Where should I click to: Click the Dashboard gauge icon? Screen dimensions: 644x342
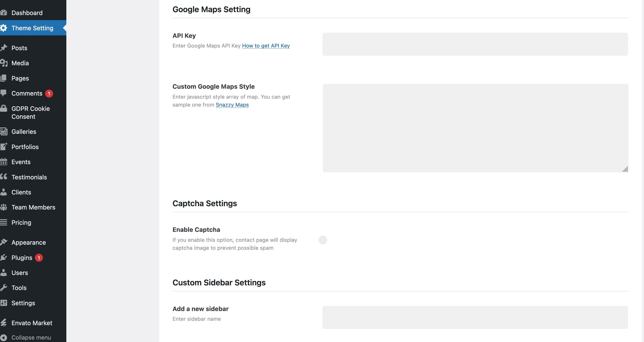(4, 13)
